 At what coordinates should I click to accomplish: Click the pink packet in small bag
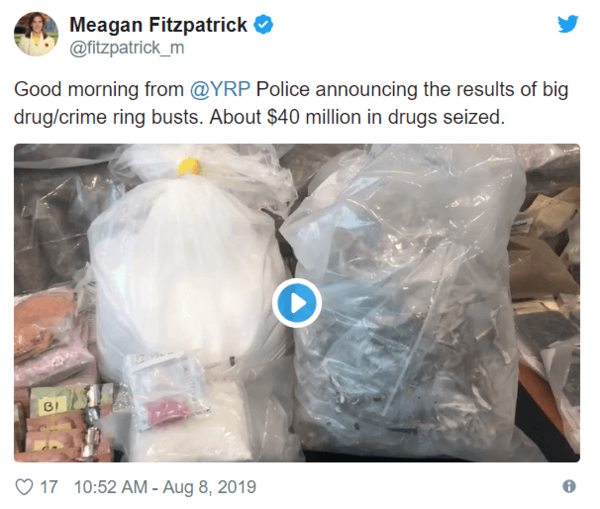tap(171, 410)
